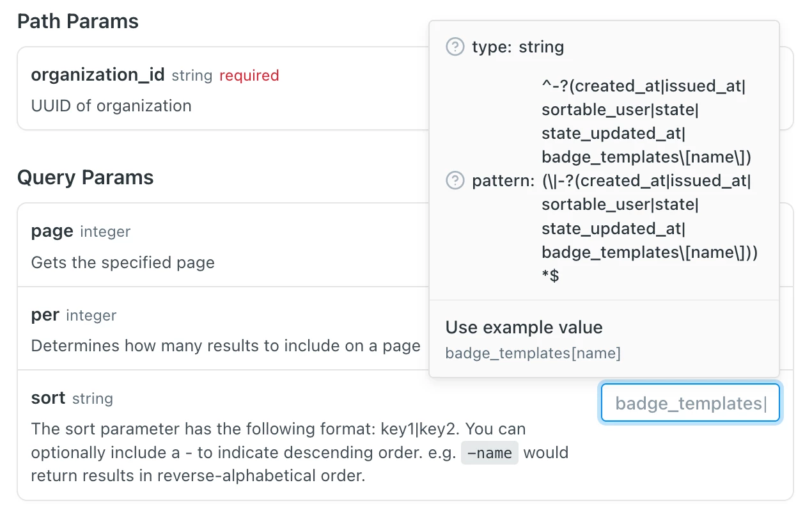The height and width of the screenshot is (517, 812).
Task: Click the help icon beside type
Action: 455,47
